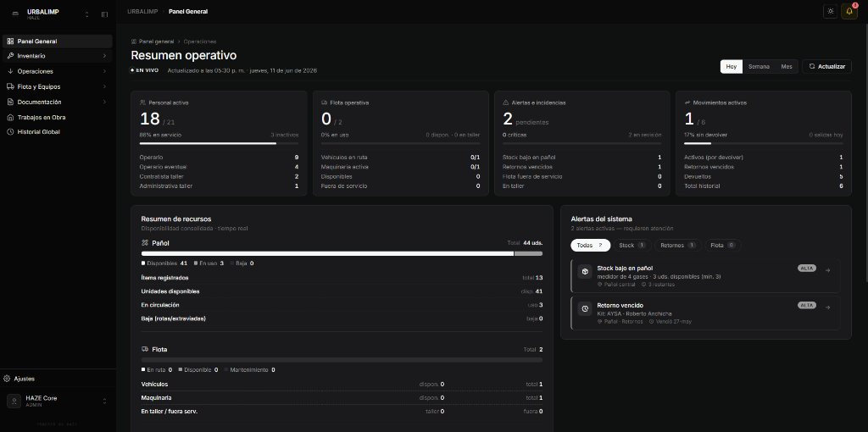868x432 pixels.
Task: Click the URBALIMP logo icon
Action: (x=15, y=14)
